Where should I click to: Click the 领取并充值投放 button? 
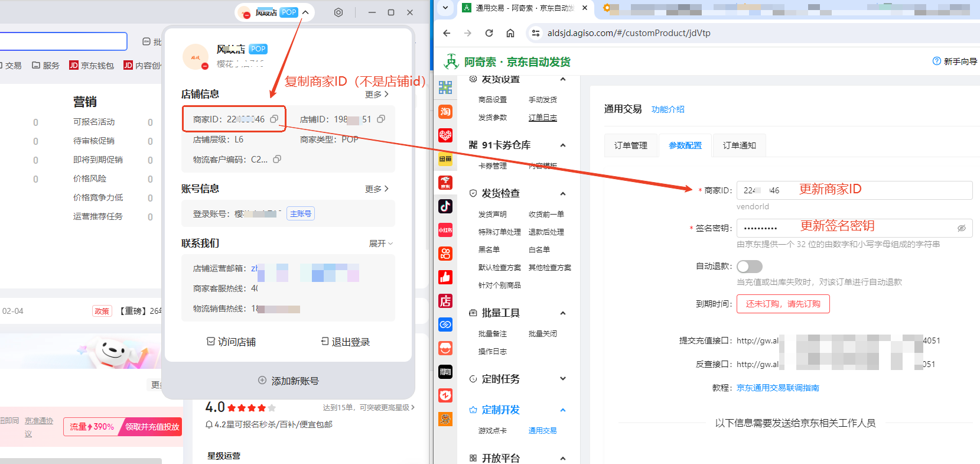pyautogui.click(x=152, y=427)
